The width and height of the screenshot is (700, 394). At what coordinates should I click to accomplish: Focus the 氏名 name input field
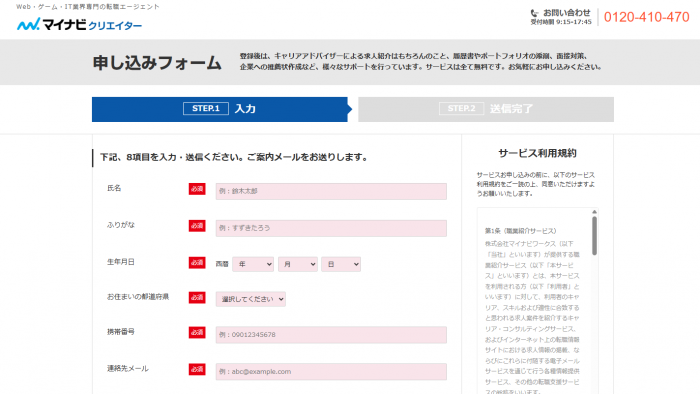(331, 191)
